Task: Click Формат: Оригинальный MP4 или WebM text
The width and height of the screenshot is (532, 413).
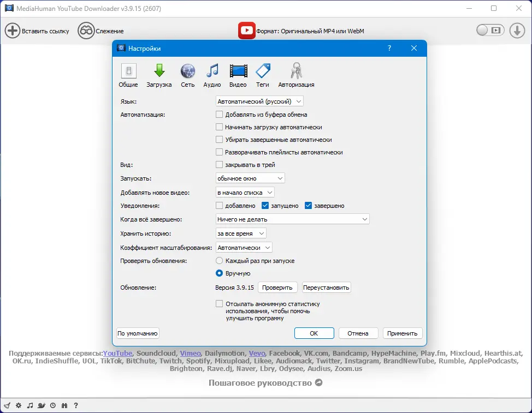Action: point(310,31)
